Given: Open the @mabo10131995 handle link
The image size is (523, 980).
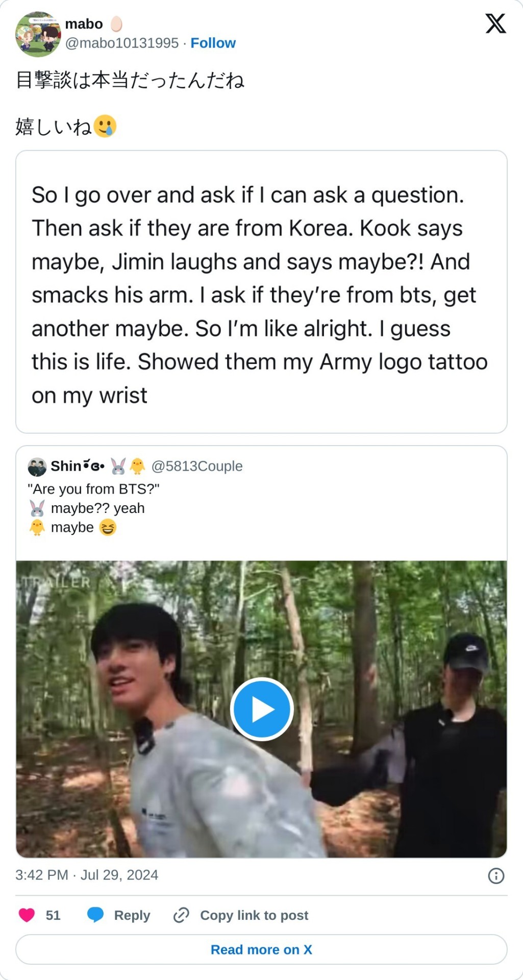Looking at the screenshot, I should (122, 43).
